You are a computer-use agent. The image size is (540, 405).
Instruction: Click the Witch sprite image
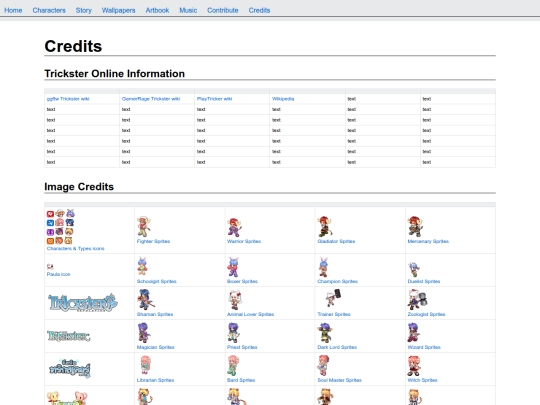point(414,366)
